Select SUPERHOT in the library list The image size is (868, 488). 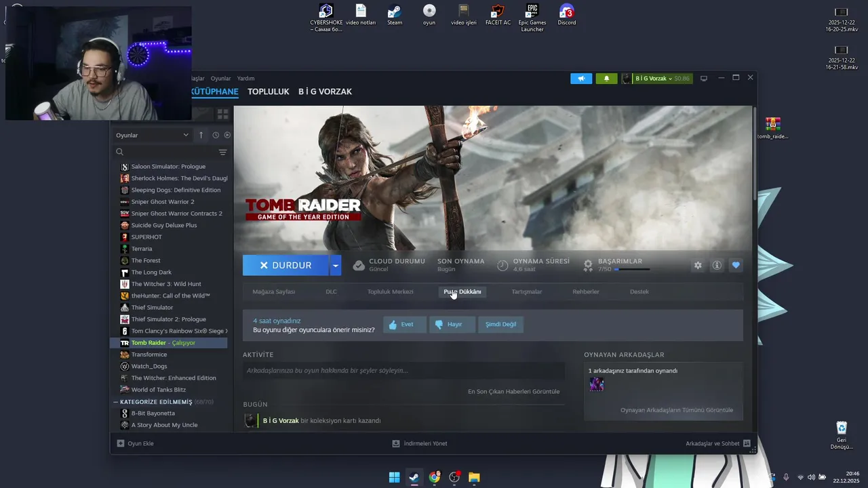click(x=146, y=237)
